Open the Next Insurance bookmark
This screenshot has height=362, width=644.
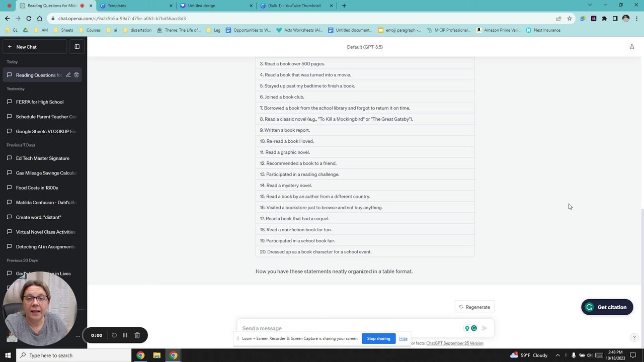pyautogui.click(x=543, y=30)
